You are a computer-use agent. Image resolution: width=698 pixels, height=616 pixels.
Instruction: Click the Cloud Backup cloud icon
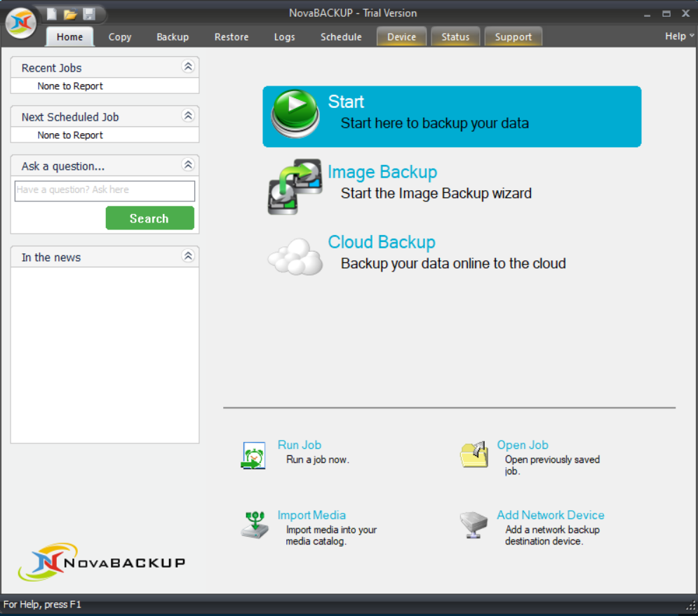click(x=295, y=257)
